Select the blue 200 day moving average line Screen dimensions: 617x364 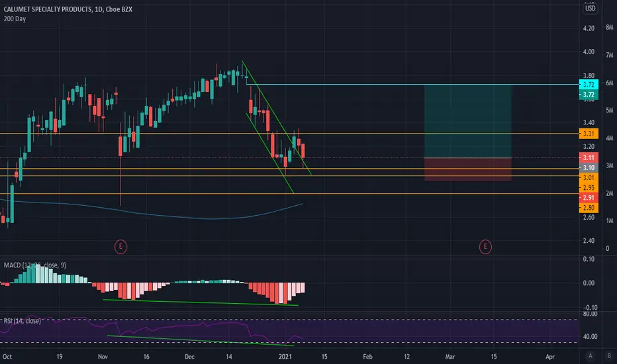coord(152,215)
